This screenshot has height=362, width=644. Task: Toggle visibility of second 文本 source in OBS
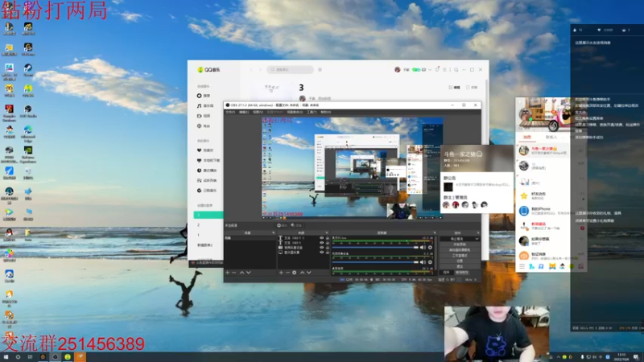click(321, 243)
